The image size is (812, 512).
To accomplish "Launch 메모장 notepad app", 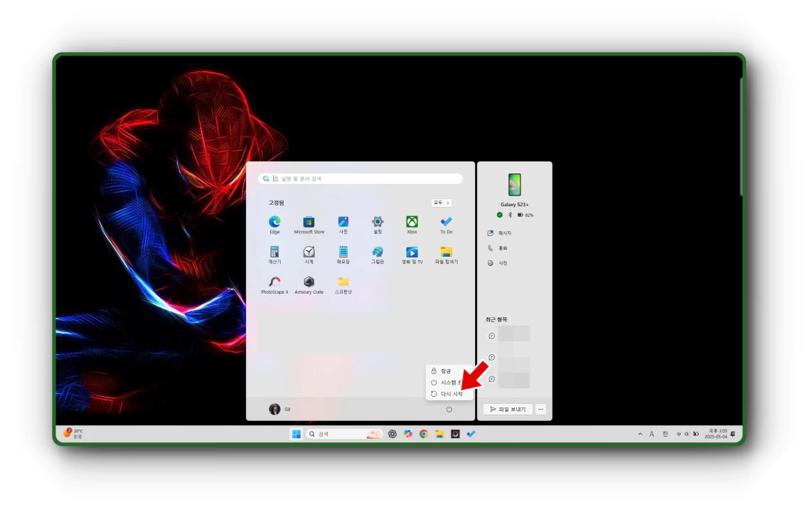I will pyautogui.click(x=343, y=255).
